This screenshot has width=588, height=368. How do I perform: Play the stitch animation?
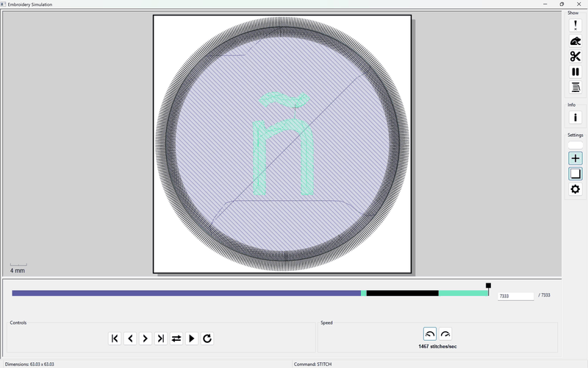(192, 339)
